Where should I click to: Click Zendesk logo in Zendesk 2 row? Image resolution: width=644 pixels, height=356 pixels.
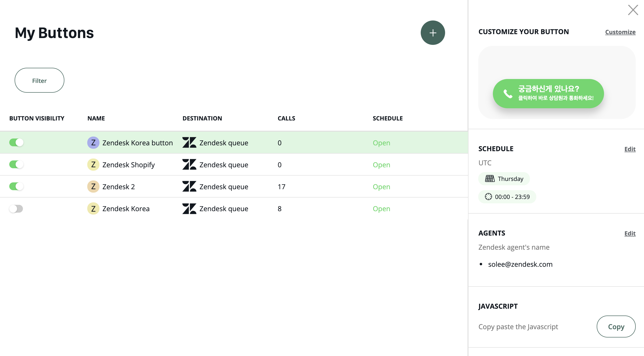click(189, 187)
